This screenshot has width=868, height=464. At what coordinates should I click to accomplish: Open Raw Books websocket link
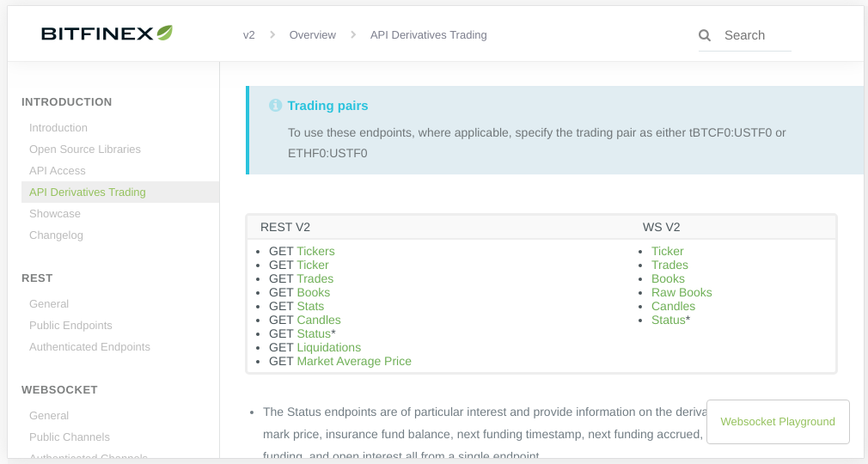[682, 293]
